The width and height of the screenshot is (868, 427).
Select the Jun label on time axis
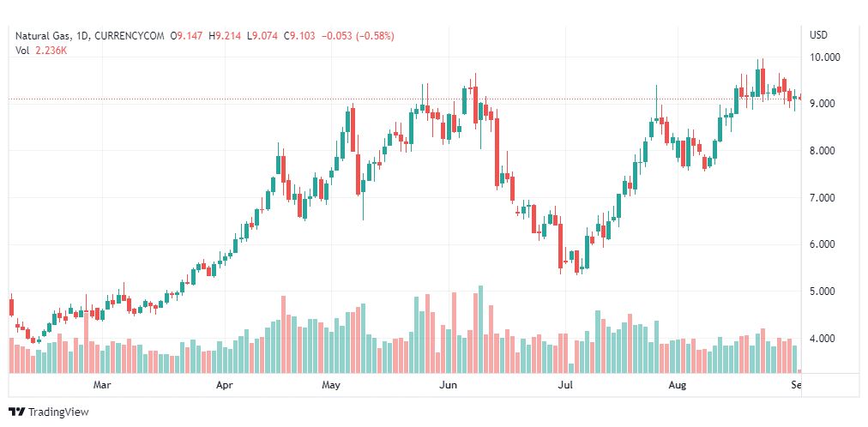[x=447, y=385]
